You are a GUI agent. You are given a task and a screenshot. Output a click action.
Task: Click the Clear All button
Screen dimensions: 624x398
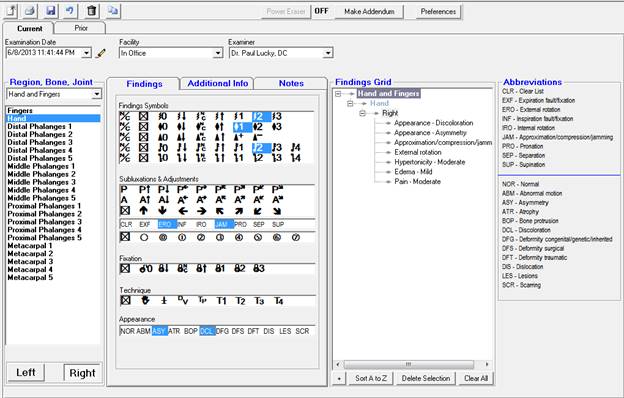476,378
